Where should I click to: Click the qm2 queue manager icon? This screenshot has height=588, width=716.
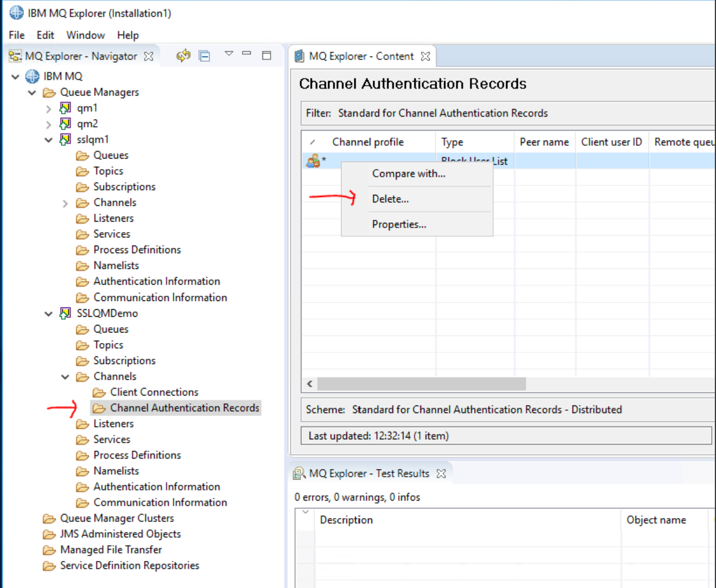65,124
